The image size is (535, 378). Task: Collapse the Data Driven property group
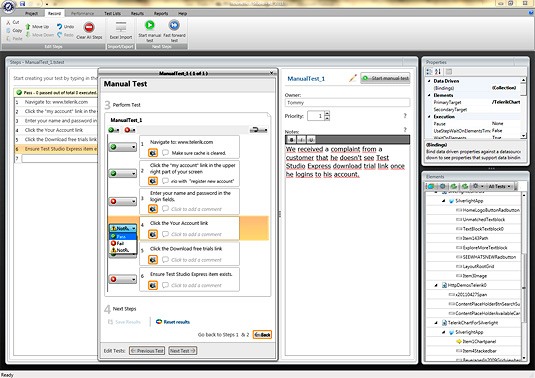pos(429,81)
